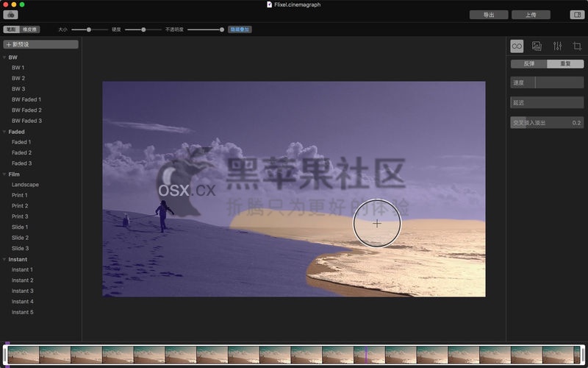Select the 橡皮擦 eraser mode
The image size is (588, 368).
(29, 29)
